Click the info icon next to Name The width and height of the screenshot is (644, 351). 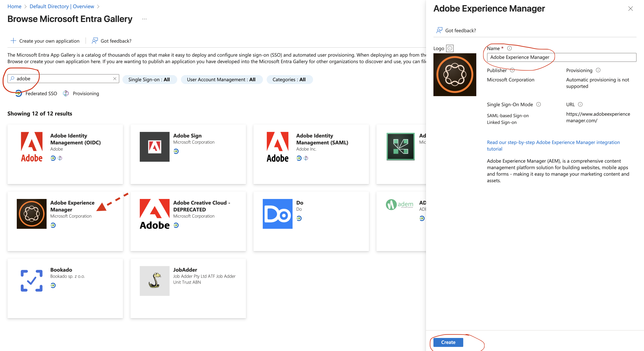pos(509,48)
